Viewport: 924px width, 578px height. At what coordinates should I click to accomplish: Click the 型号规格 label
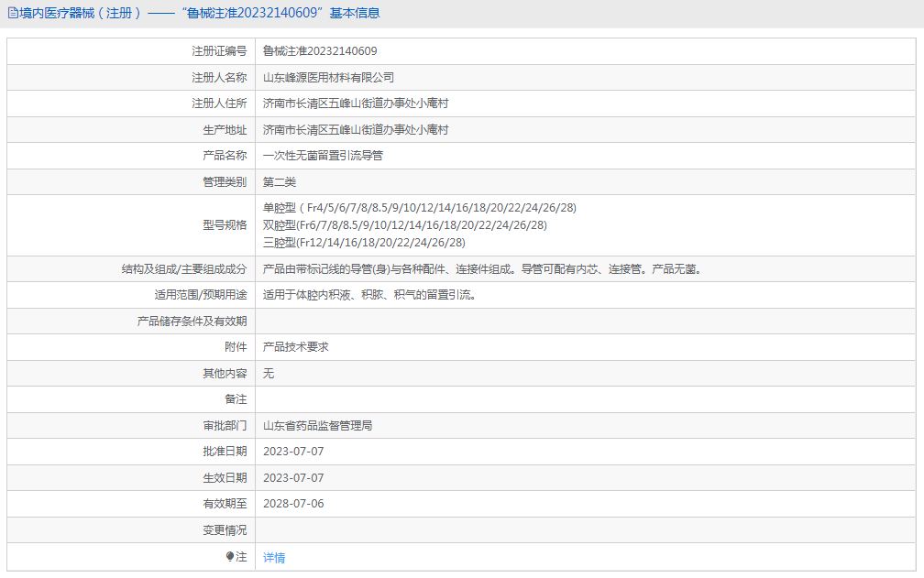pyautogui.click(x=225, y=224)
